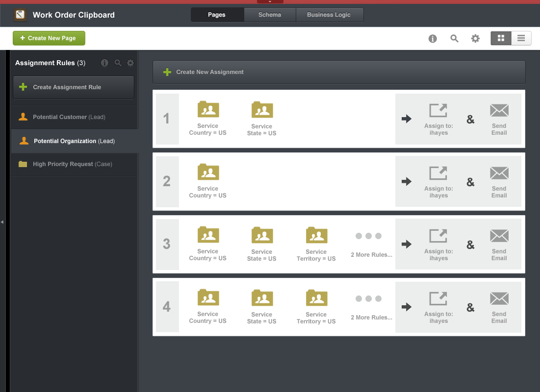The image size is (540, 392).
Task: Click Assign to ihayes icon in row 3
Action: tap(438, 236)
